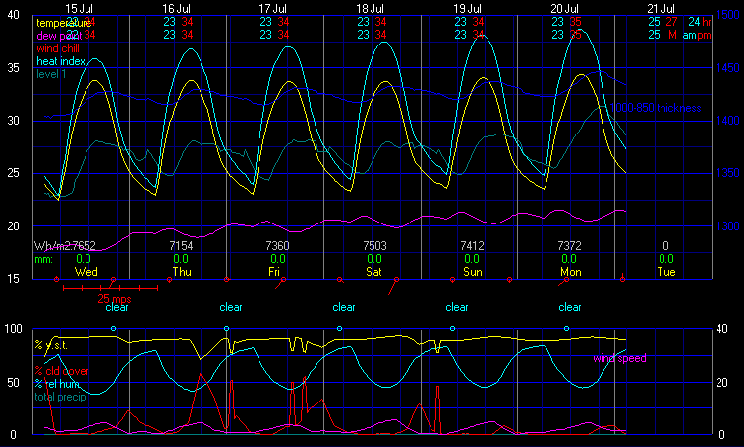Select the "Sat" weekday label
Viewport: 744px width, 447px height.
tap(374, 272)
